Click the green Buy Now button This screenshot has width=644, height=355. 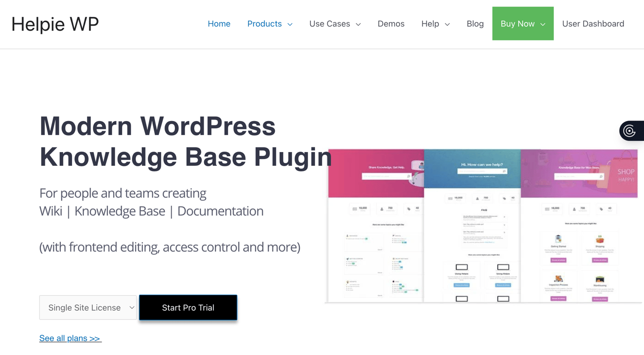coord(523,24)
